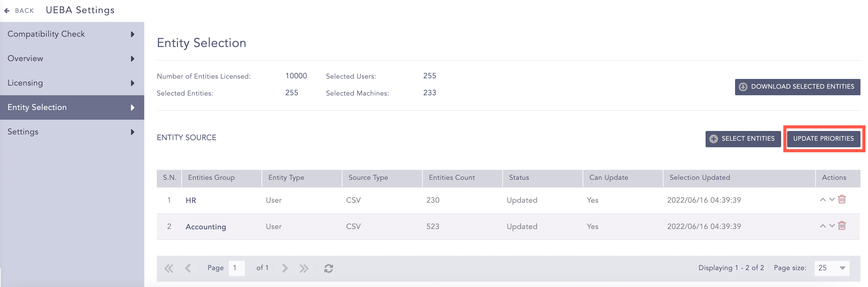Go to the previous page
This screenshot has height=287, width=868.
(x=188, y=268)
